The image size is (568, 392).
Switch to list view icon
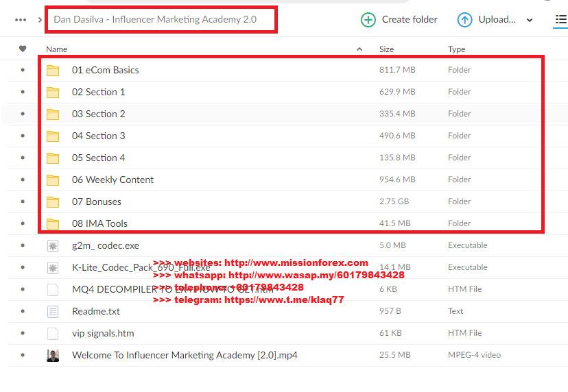tap(560, 20)
